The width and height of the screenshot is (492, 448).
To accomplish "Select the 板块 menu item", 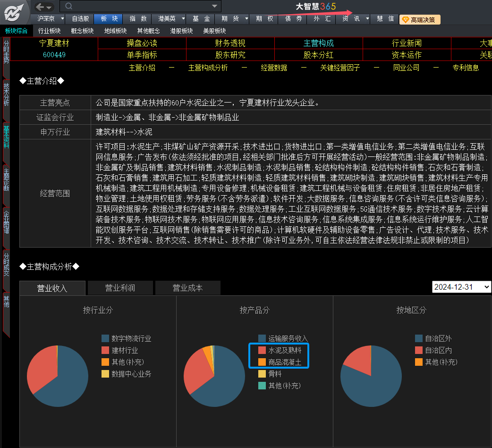I will 109,19.
